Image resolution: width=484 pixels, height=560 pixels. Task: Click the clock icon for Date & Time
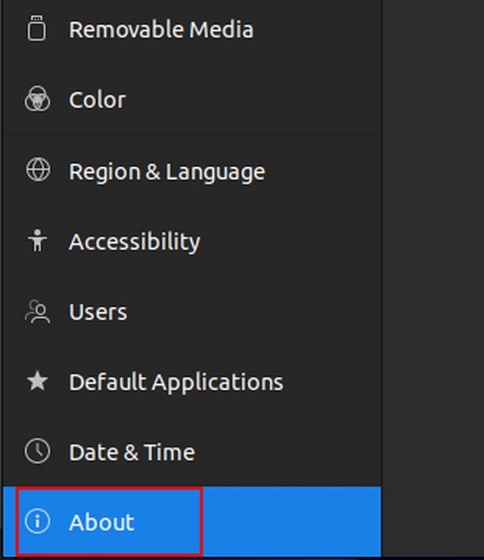38,451
